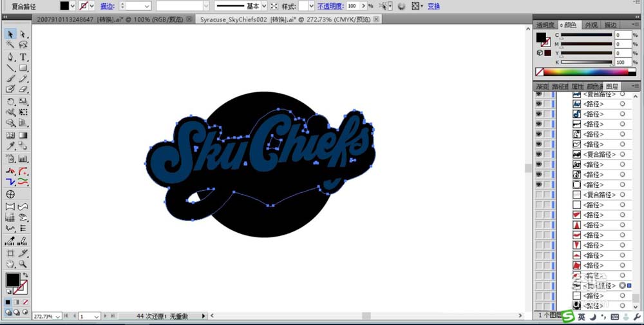Open Recolor Artwork from the control bar

point(401,6)
